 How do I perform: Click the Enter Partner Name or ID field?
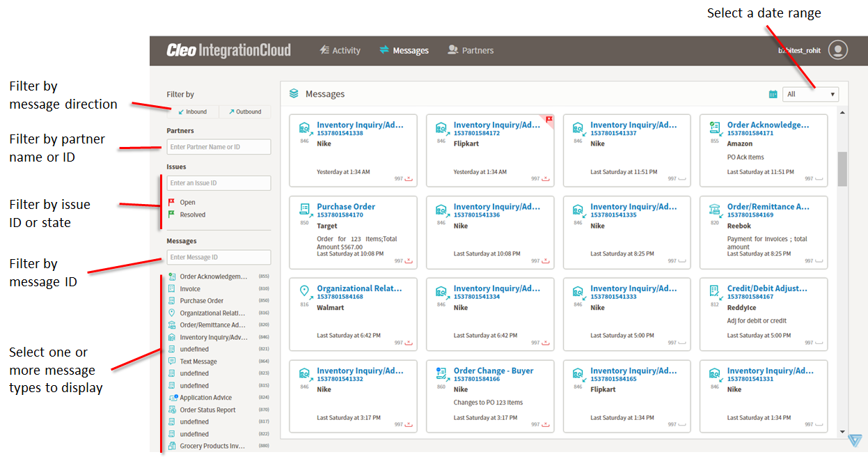[x=219, y=147]
